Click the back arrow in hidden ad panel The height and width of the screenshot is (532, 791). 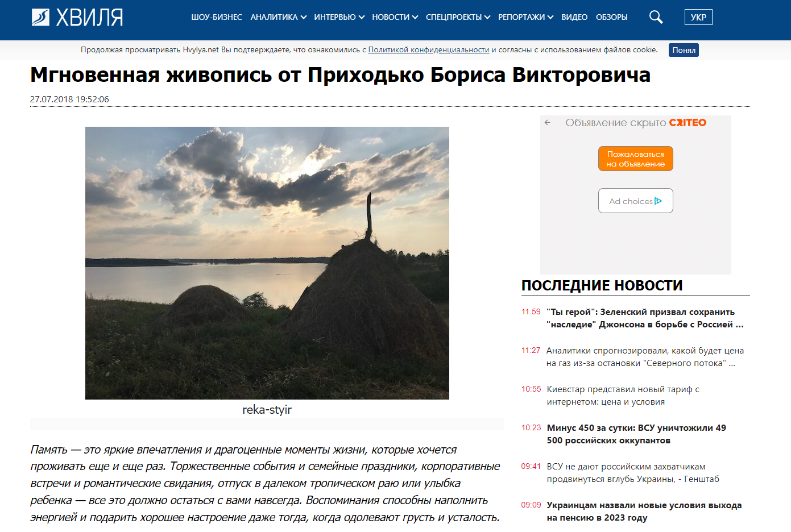(x=547, y=122)
